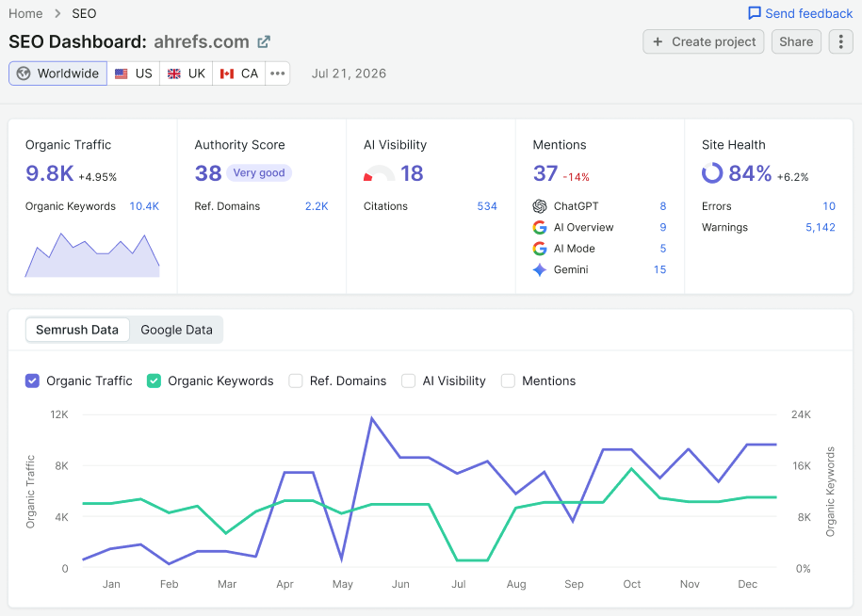Select the CA region tab
862x616 pixels.
click(x=239, y=73)
